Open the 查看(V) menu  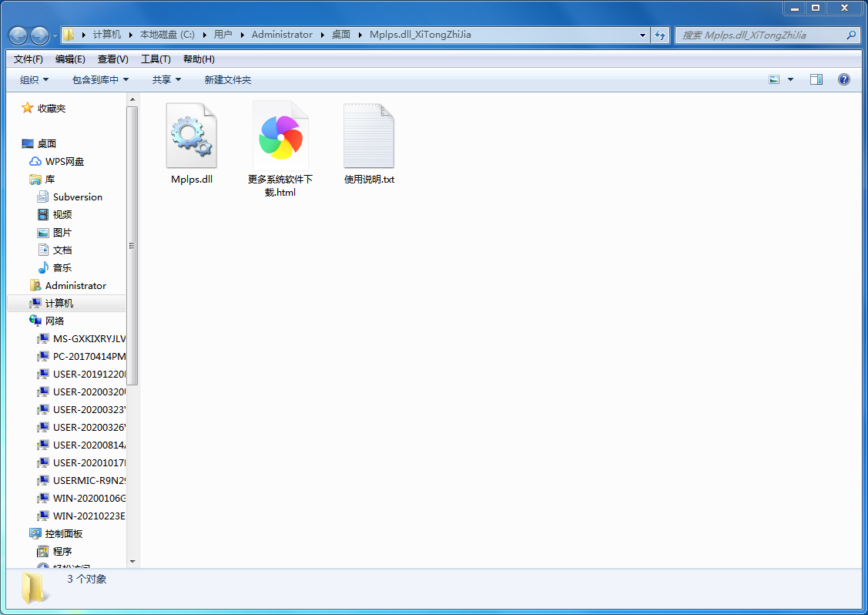113,59
